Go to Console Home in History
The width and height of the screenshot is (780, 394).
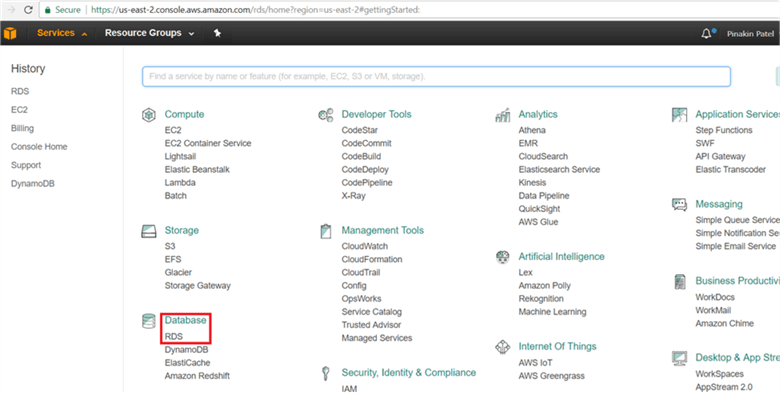(39, 147)
